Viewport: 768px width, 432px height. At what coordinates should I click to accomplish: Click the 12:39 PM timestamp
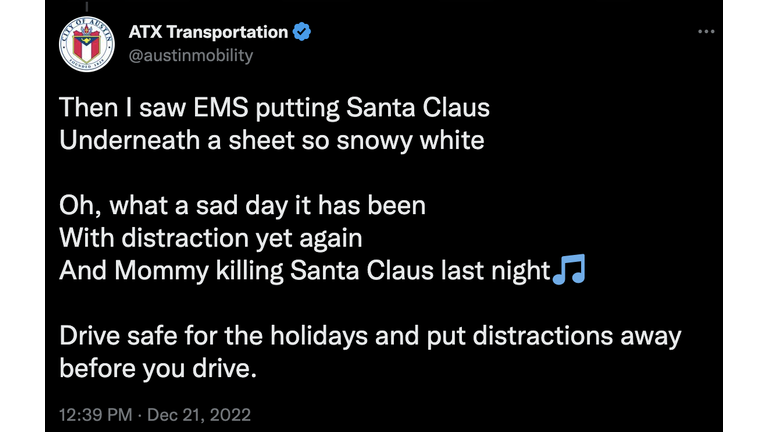point(96,415)
